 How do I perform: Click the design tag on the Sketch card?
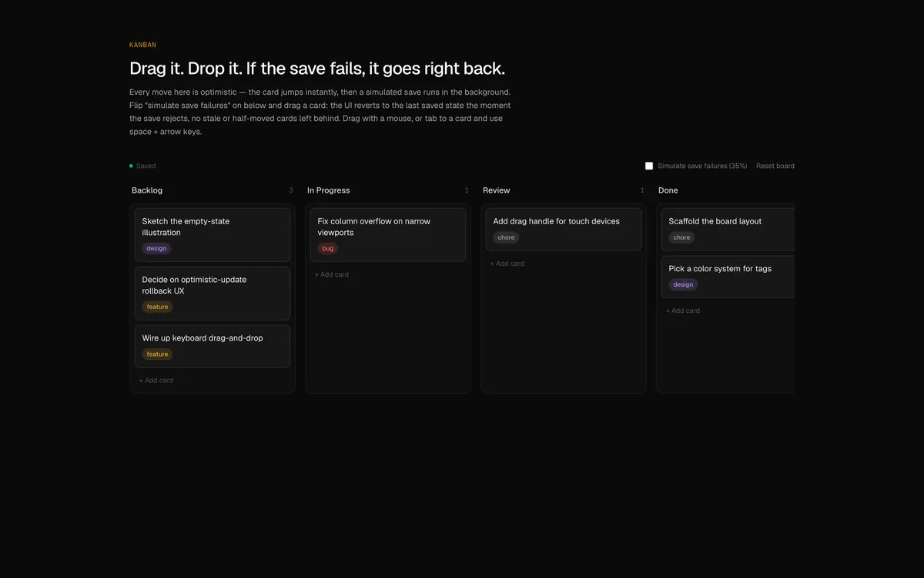(x=156, y=248)
